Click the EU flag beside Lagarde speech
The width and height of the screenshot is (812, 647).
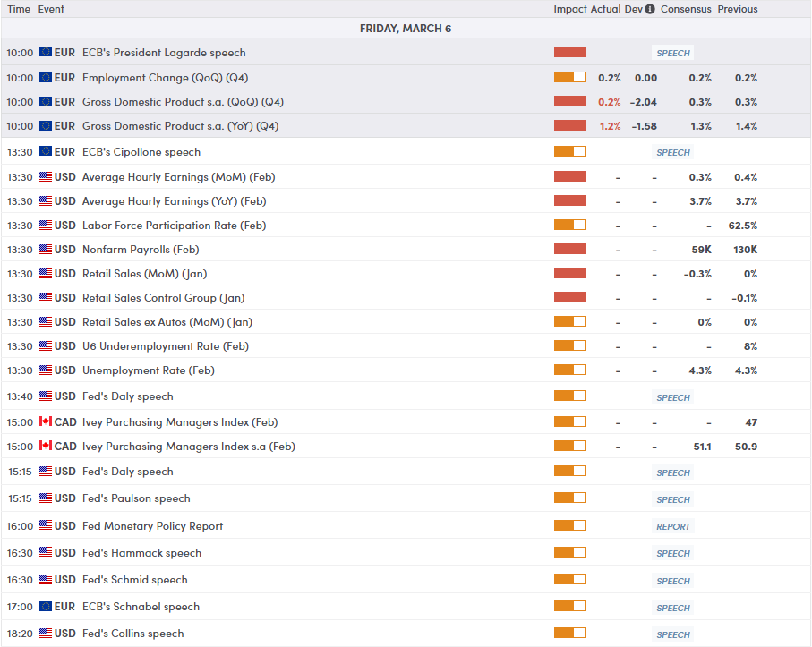point(46,52)
